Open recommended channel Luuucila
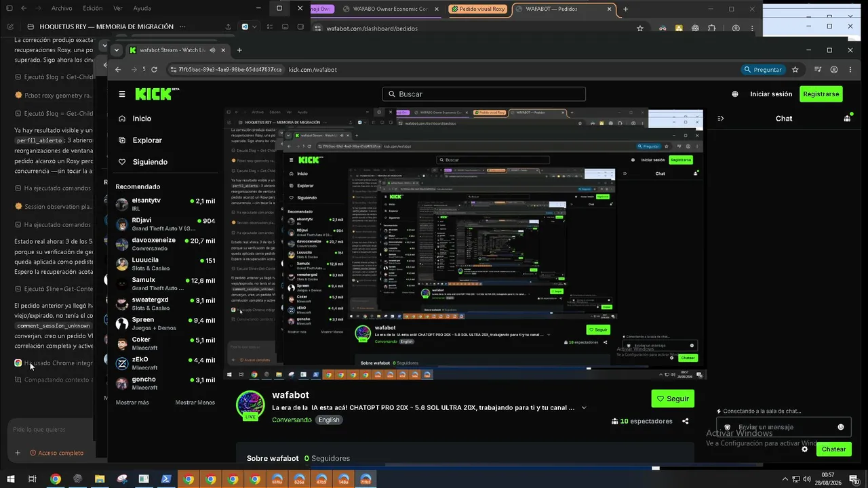Image resolution: width=868 pixels, height=488 pixels. tap(165, 264)
